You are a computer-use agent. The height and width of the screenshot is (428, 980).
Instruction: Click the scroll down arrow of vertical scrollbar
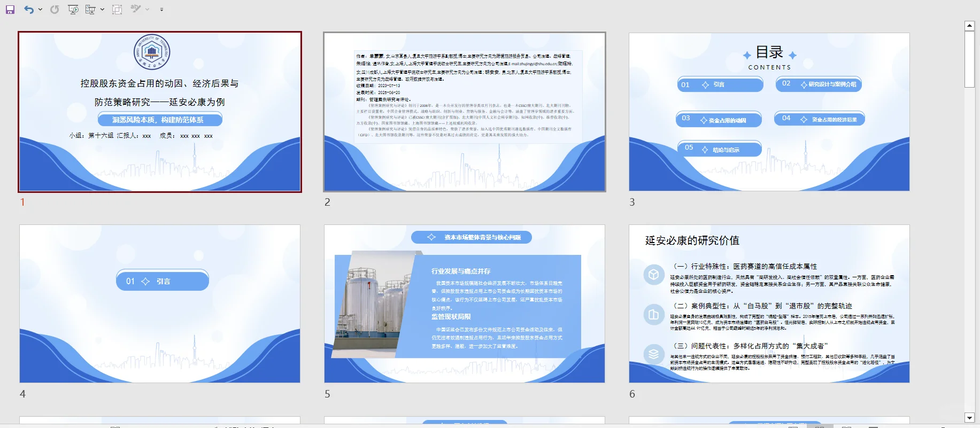(x=969, y=417)
